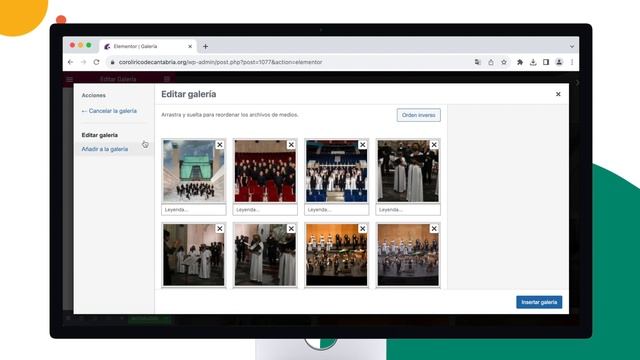Close the Elementor | Galería tab
The width and height of the screenshot is (640, 360).
[x=190, y=47]
